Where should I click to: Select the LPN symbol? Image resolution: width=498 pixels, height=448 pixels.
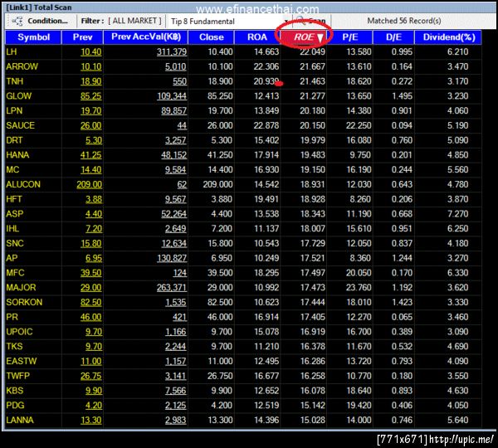point(14,111)
